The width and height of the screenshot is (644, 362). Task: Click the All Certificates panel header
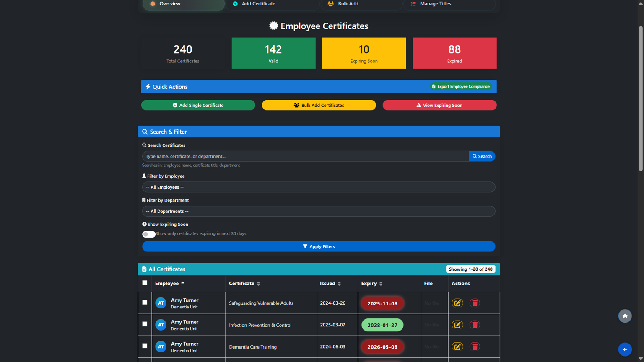(x=319, y=269)
